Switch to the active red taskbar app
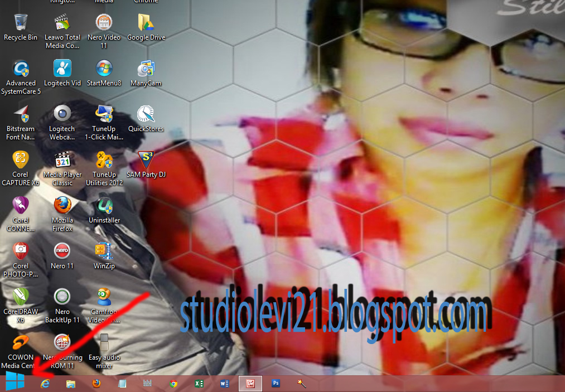Image resolution: width=565 pixels, height=392 pixels. pyautogui.click(x=250, y=384)
